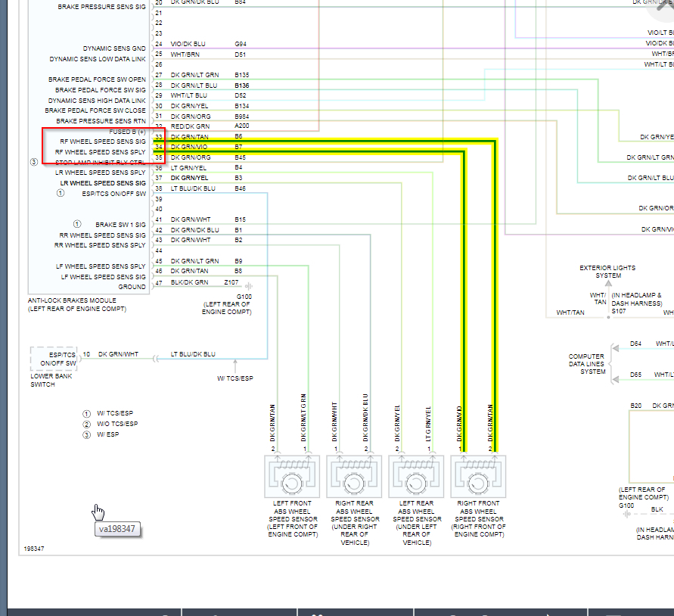
Task: Select the Left Front ABS wheel speed sensor symbol
Action: 292,476
